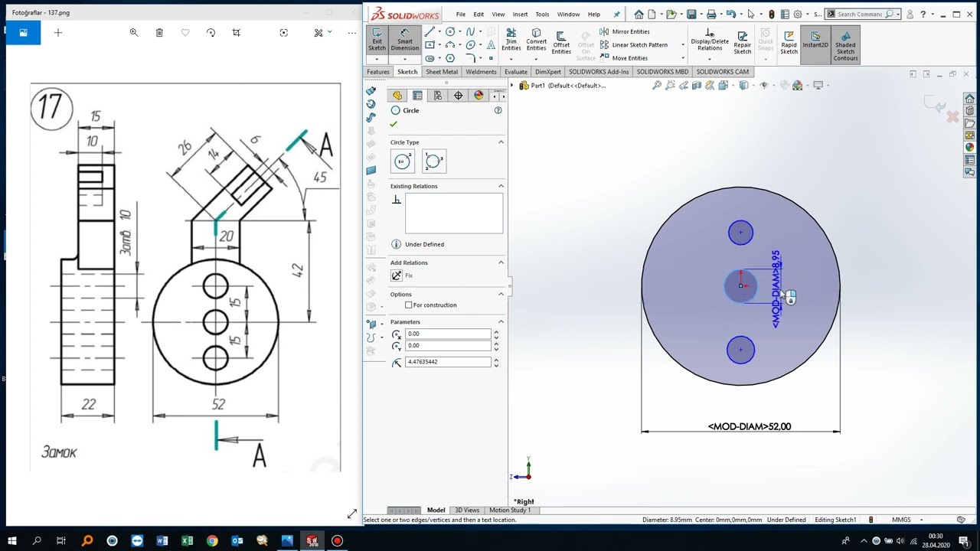Image resolution: width=980 pixels, height=551 pixels.
Task: Open Excel from the taskbar
Action: coord(187,541)
